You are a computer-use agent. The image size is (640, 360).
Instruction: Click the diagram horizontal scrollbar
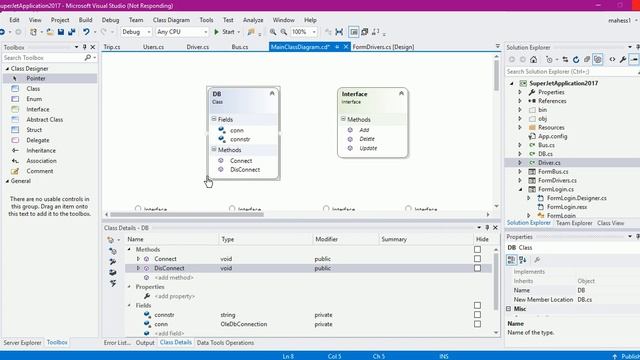187,214
